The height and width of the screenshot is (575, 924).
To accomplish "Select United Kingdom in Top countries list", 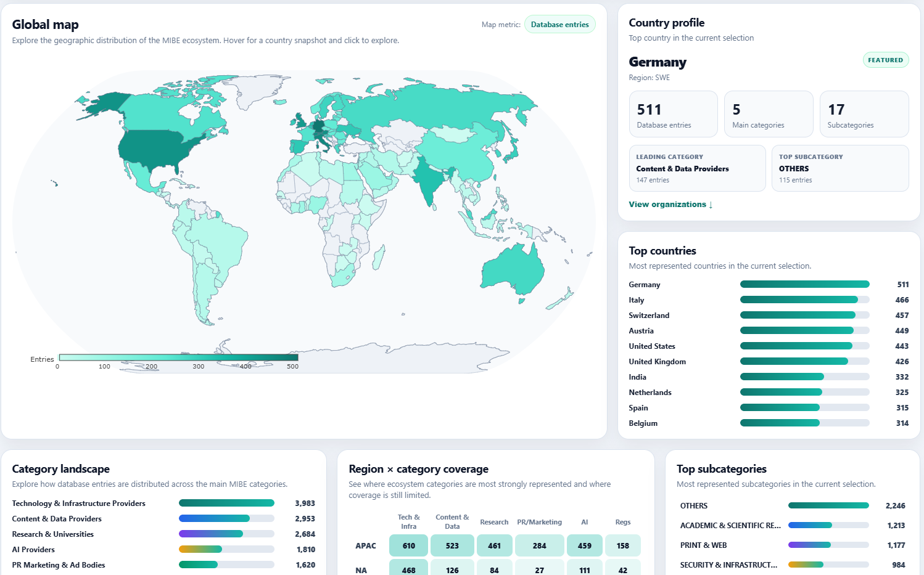I will tap(769, 361).
